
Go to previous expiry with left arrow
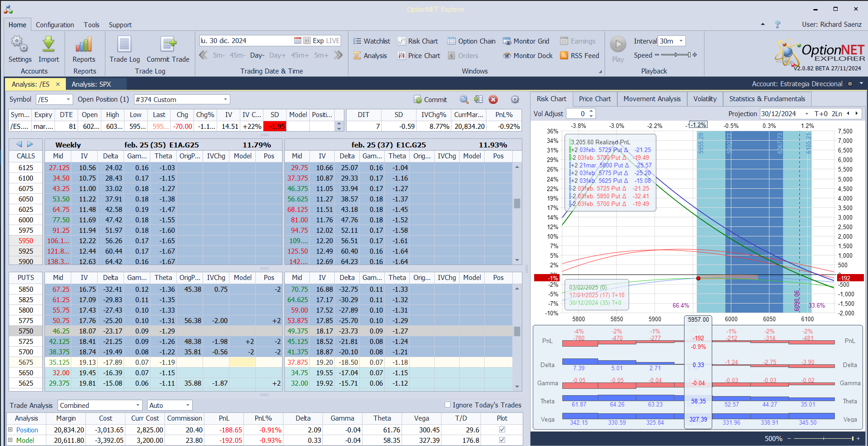coord(19,144)
